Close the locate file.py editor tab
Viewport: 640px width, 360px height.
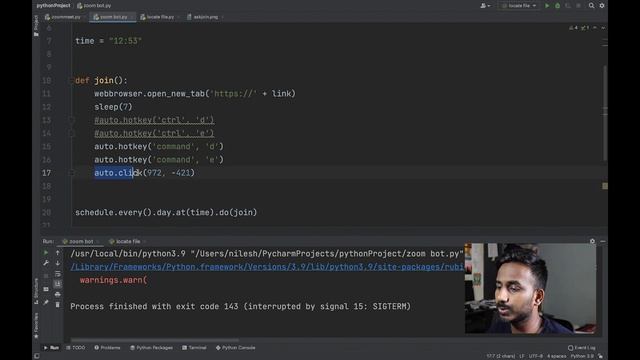point(178,17)
